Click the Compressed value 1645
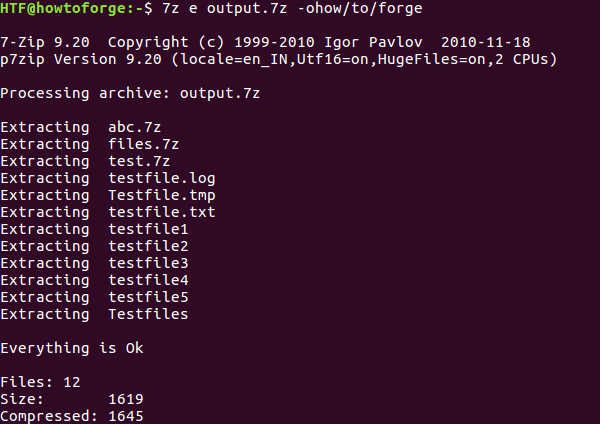 pyautogui.click(x=126, y=416)
